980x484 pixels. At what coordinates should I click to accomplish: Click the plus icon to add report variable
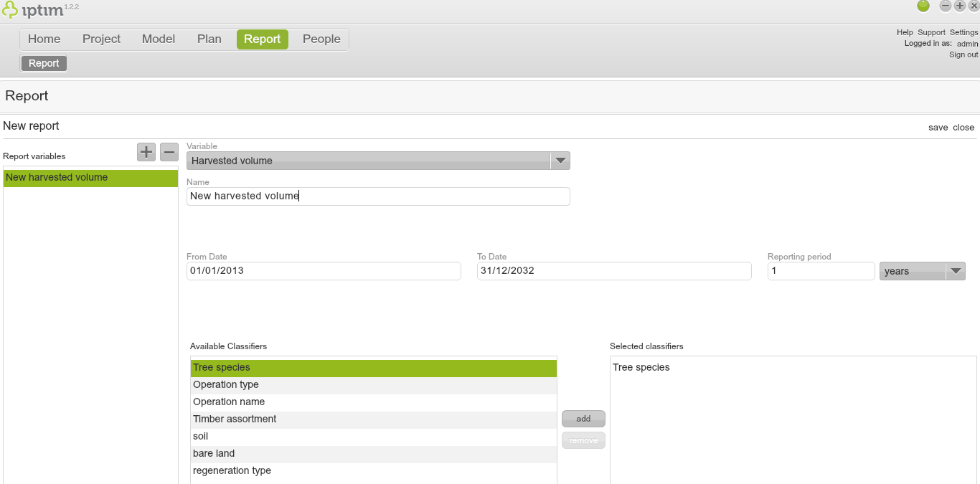click(146, 152)
